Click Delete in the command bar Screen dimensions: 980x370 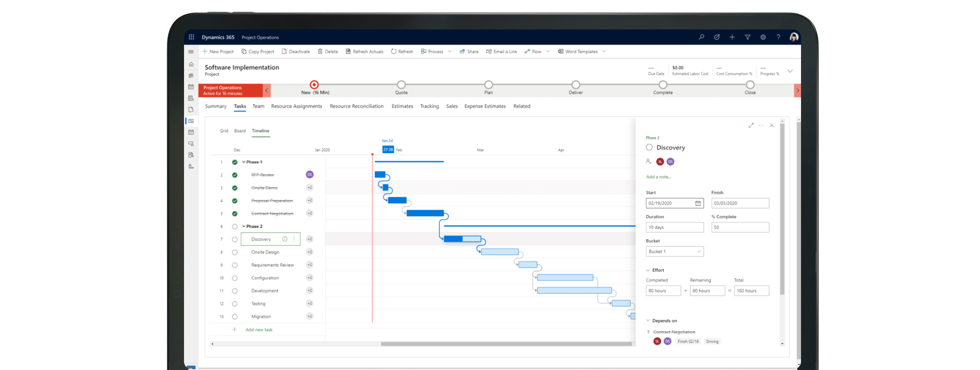click(328, 51)
